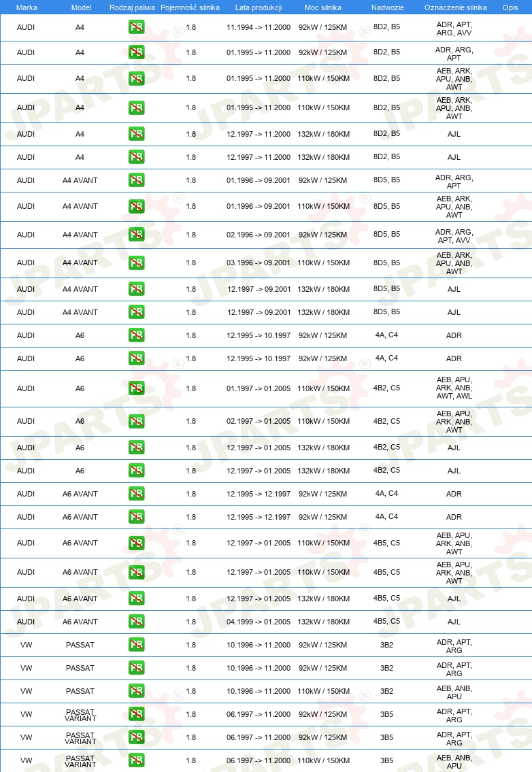The width and height of the screenshot is (532, 772).
Task: Click the fuel icon in the A6 AVANT 04.1999 row
Action: coord(137,622)
